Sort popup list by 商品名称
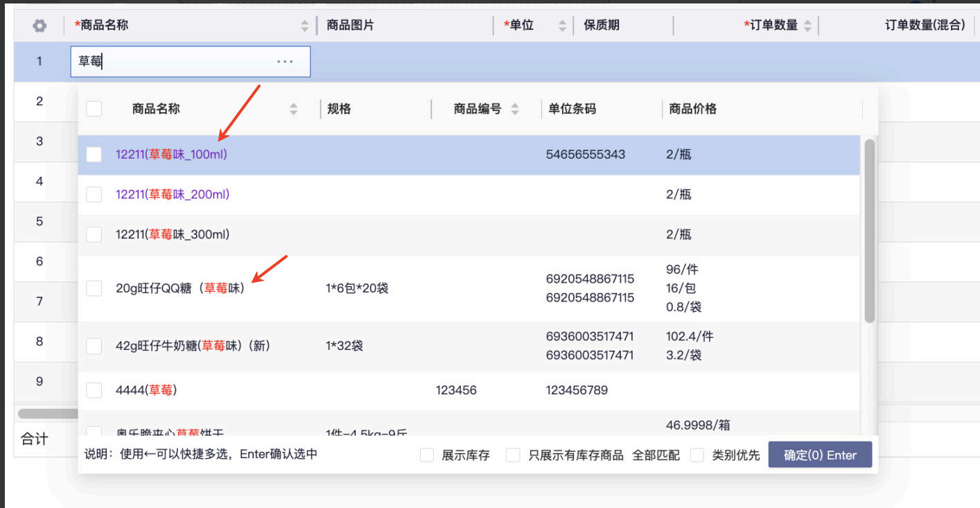 (x=294, y=109)
